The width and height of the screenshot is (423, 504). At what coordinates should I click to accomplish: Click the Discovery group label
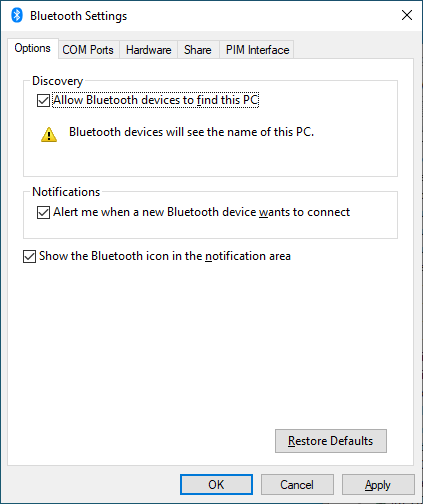[57, 81]
